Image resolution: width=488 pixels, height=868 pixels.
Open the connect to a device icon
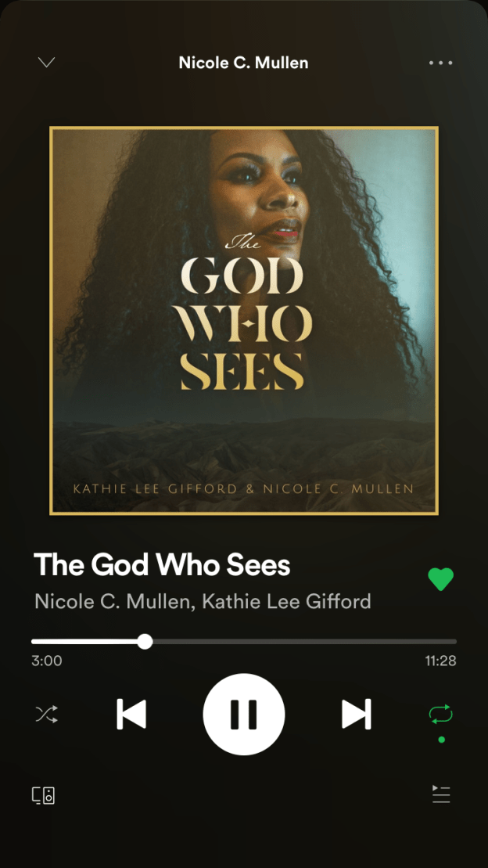(43, 795)
